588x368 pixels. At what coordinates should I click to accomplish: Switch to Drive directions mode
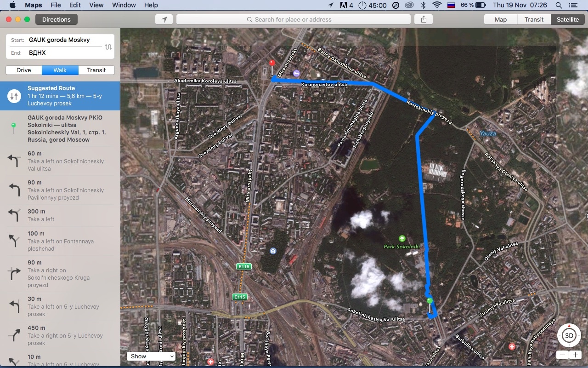(24, 70)
